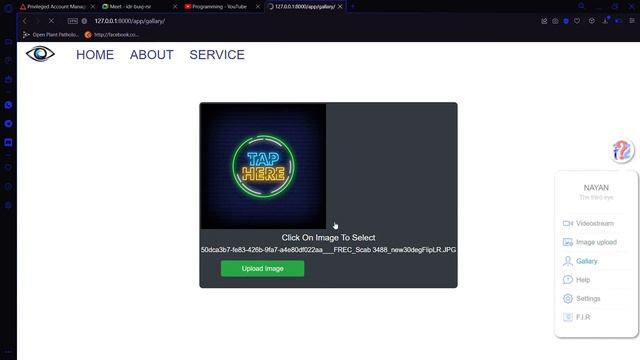Screen dimensions: 640x360
Task: Click the Settings gear icon
Action: click(568, 298)
